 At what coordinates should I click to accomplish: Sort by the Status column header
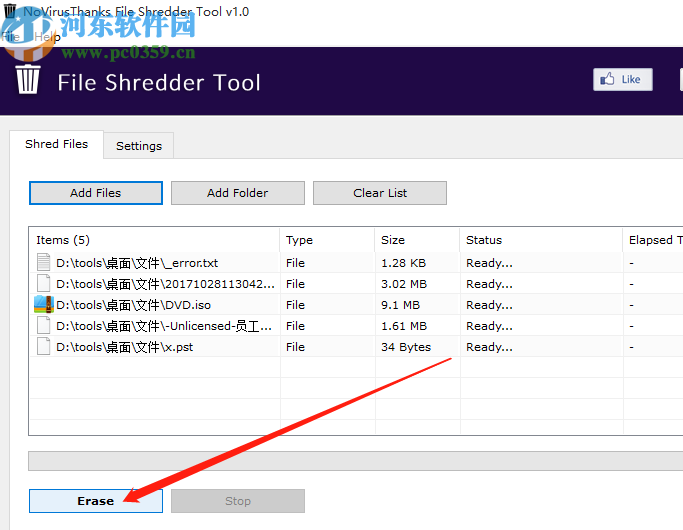tap(541, 240)
